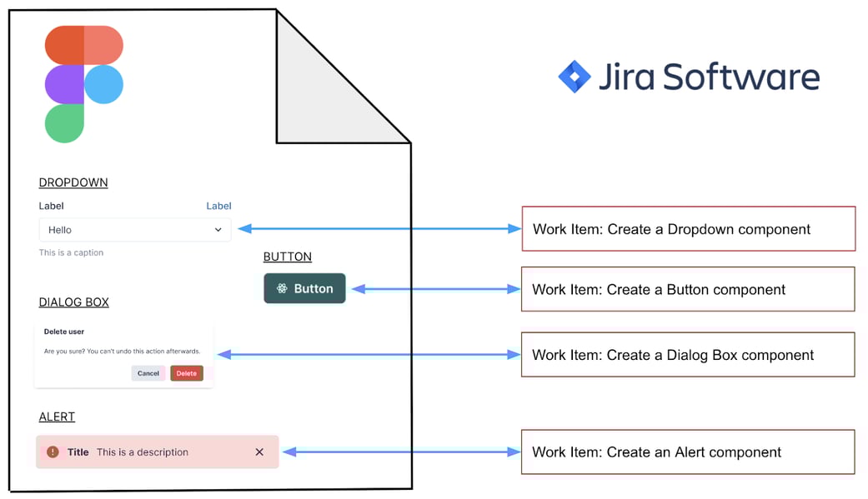Open the Hello dropdown via its chevron

tap(218, 229)
